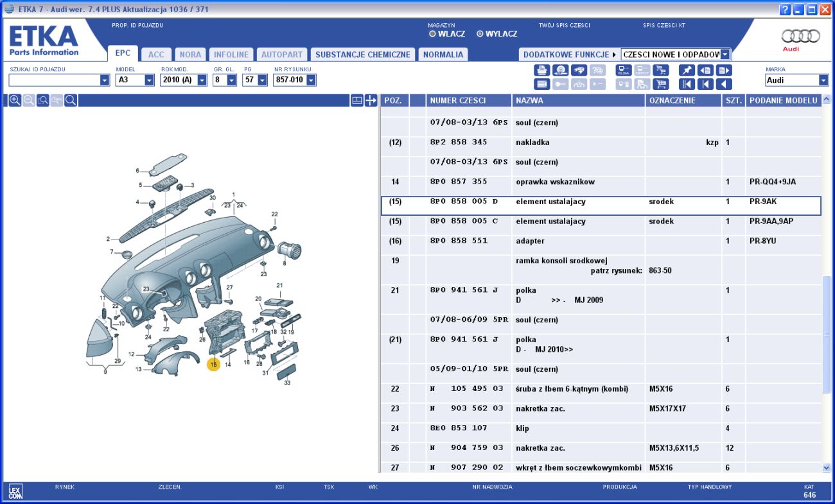Select the zoom-to-region magnifier icon

point(43,100)
